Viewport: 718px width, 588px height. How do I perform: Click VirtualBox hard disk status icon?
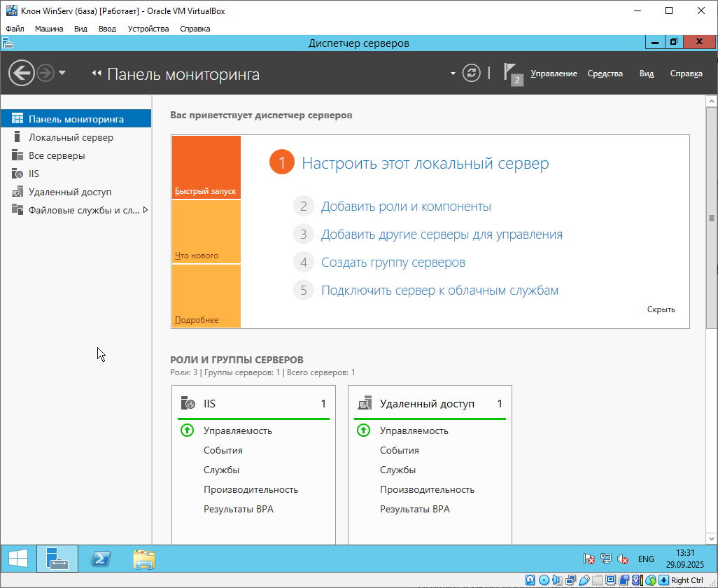[530, 580]
